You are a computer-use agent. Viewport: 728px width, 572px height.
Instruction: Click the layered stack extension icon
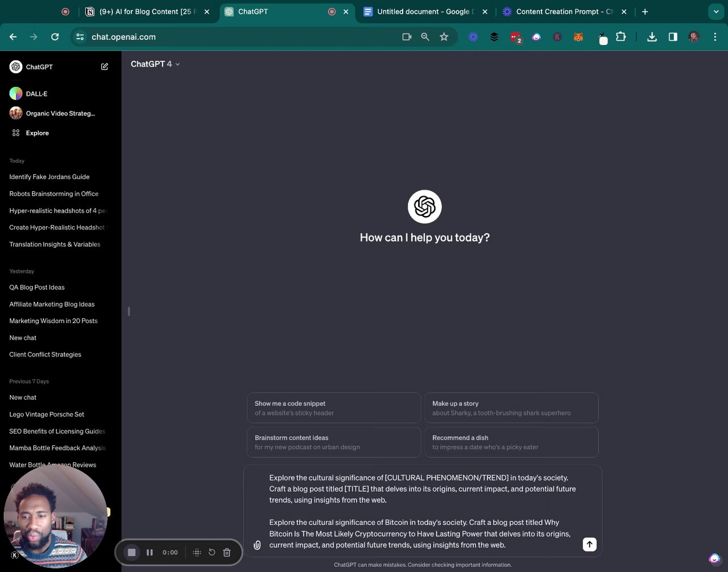point(494,37)
